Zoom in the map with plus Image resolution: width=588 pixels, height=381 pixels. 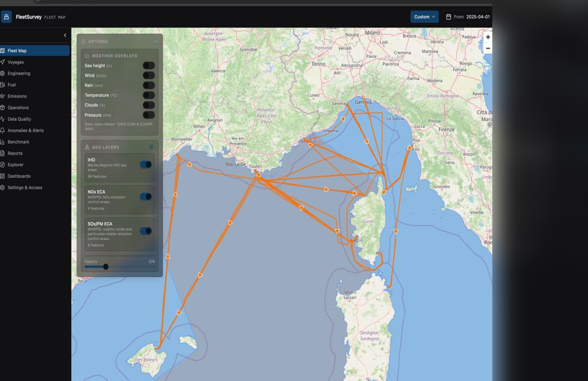pos(488,37)
